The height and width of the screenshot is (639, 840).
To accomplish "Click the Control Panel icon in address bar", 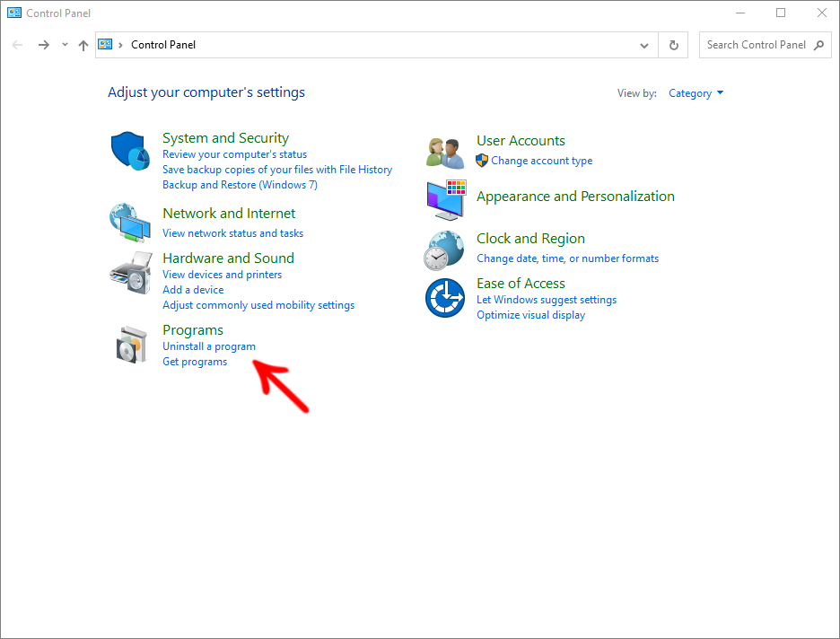I will [105, 45].
